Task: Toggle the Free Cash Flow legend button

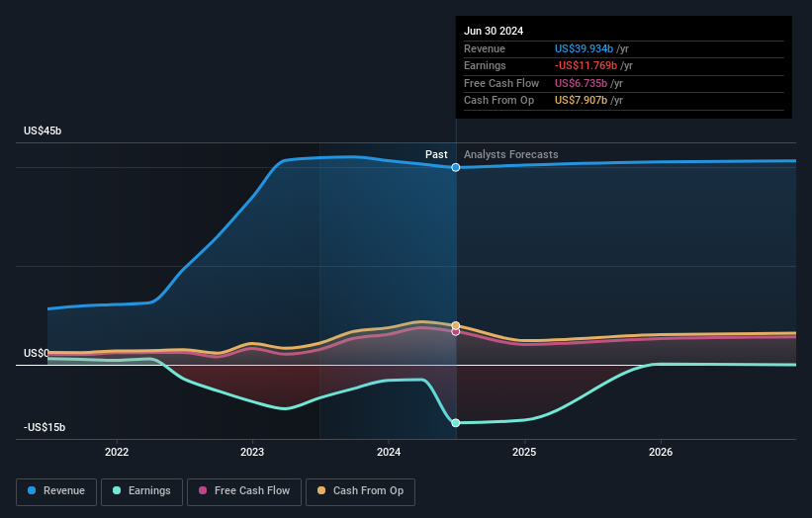Action: 244,491
